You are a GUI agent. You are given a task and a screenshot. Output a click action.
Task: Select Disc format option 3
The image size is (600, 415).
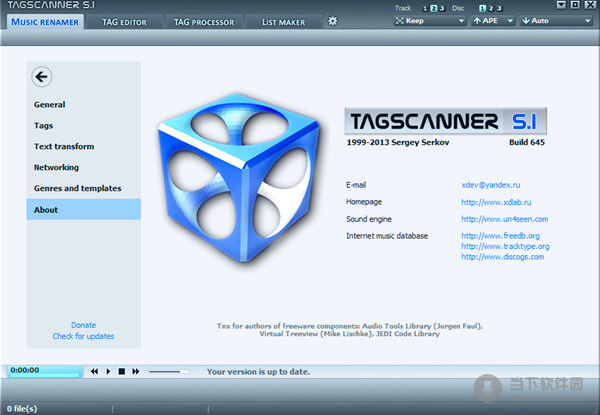[x=499, y=8]
